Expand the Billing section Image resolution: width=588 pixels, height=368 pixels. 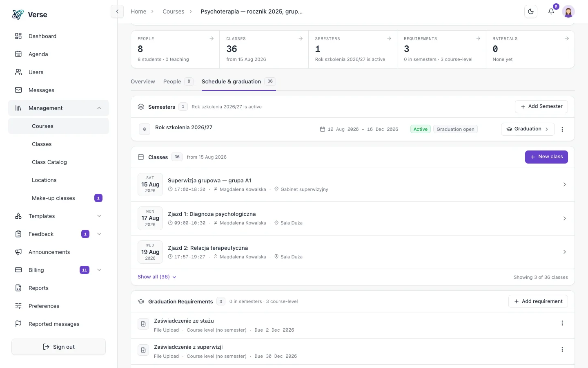tap(99, 270)
